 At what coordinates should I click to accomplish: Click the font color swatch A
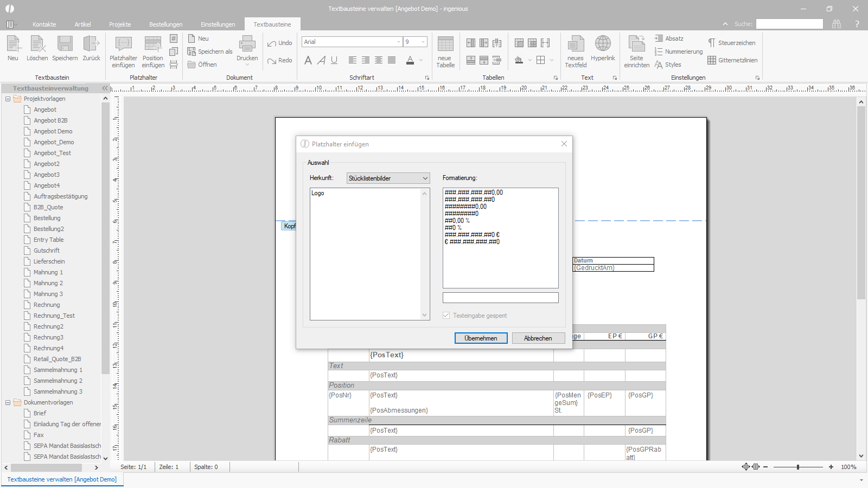click(x=410, y=60)
